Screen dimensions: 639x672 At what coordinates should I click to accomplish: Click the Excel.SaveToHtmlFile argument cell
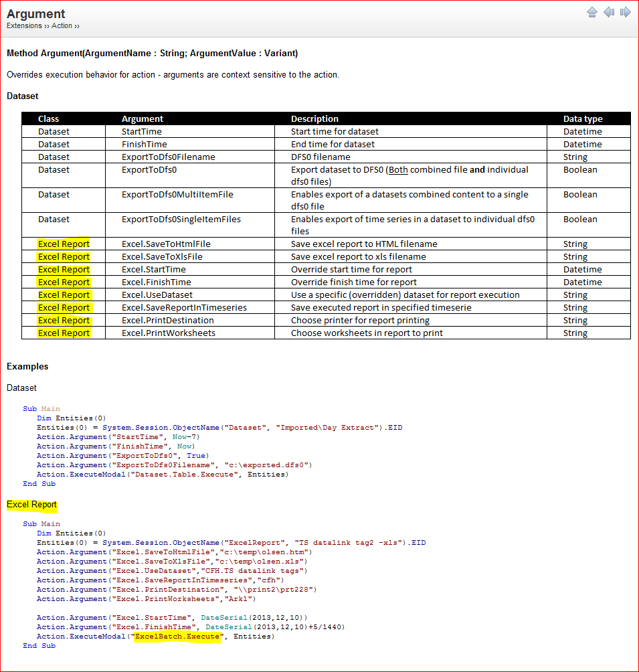pyautogui.click(x=166, y=244)
